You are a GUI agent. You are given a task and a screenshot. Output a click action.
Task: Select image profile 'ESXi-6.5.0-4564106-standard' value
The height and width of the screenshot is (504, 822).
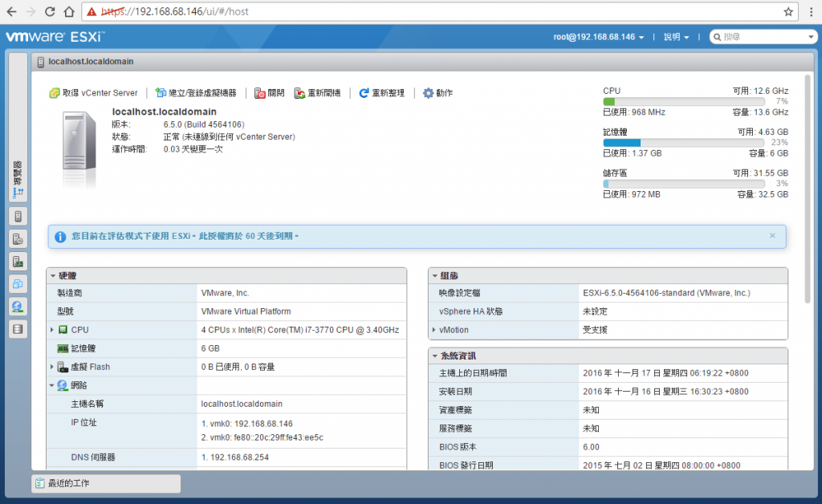pos(666,294)
